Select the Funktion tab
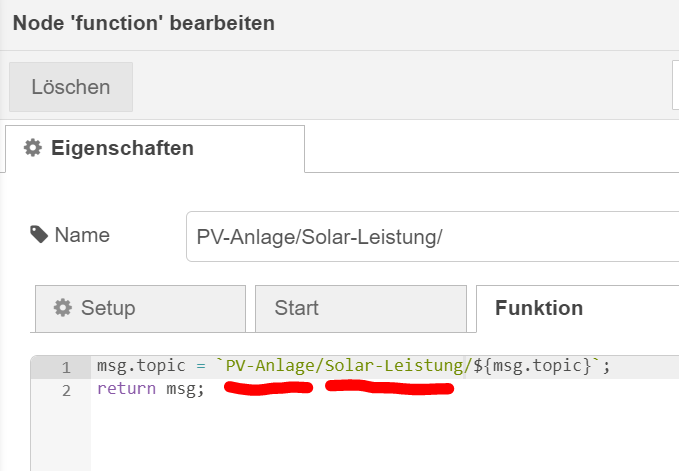The width and height of the screenshot is (679, 471). 578,309
